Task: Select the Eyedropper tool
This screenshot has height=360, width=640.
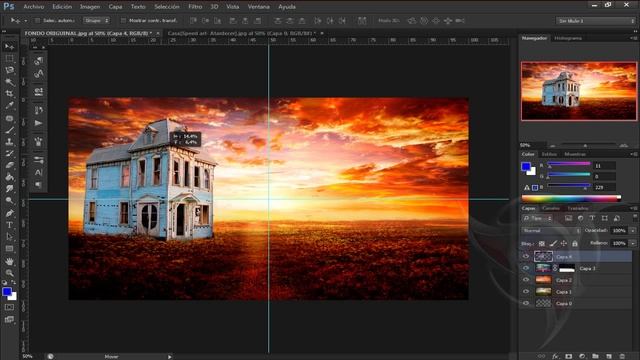Action: tap(9, 106)
